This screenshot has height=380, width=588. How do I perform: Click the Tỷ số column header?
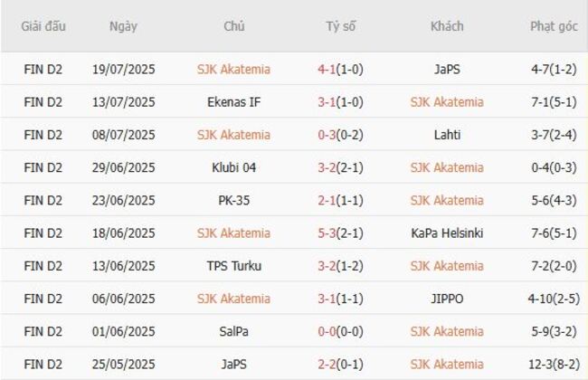pos(341,26)
